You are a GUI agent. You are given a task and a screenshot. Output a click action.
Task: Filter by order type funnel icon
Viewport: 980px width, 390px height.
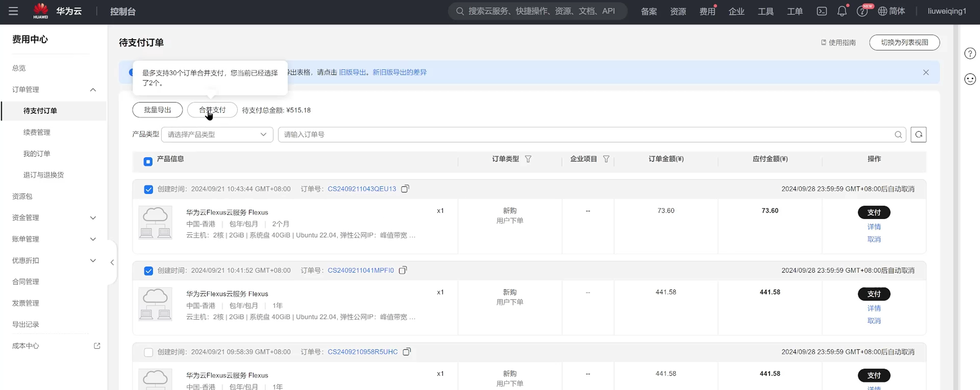pos(528,159)
